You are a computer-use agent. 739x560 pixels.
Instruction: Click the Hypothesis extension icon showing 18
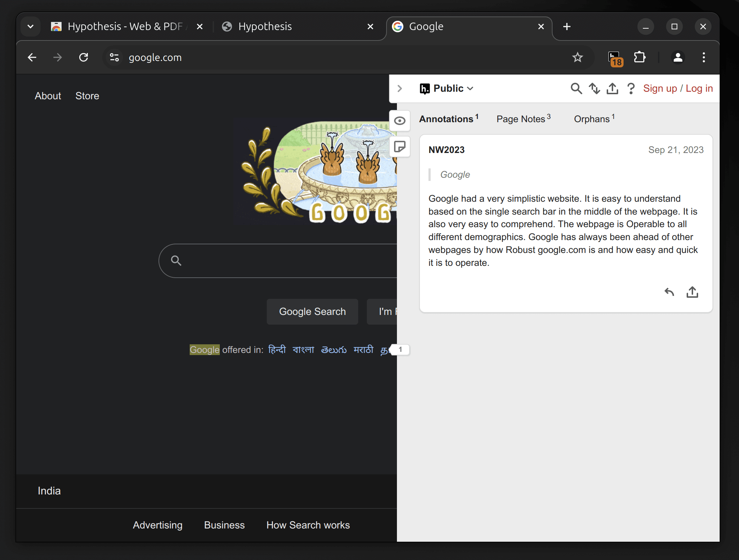click(614, 57)
